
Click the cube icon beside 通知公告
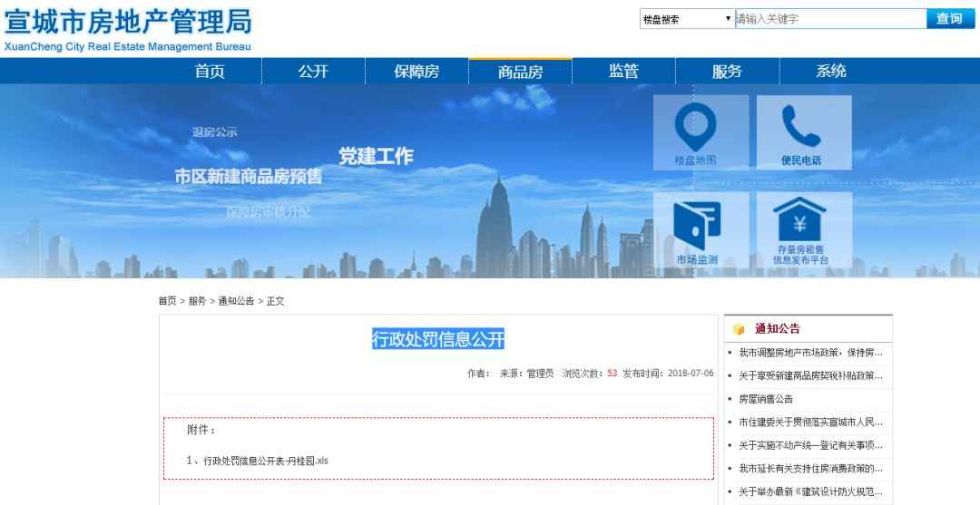[739, 329]
